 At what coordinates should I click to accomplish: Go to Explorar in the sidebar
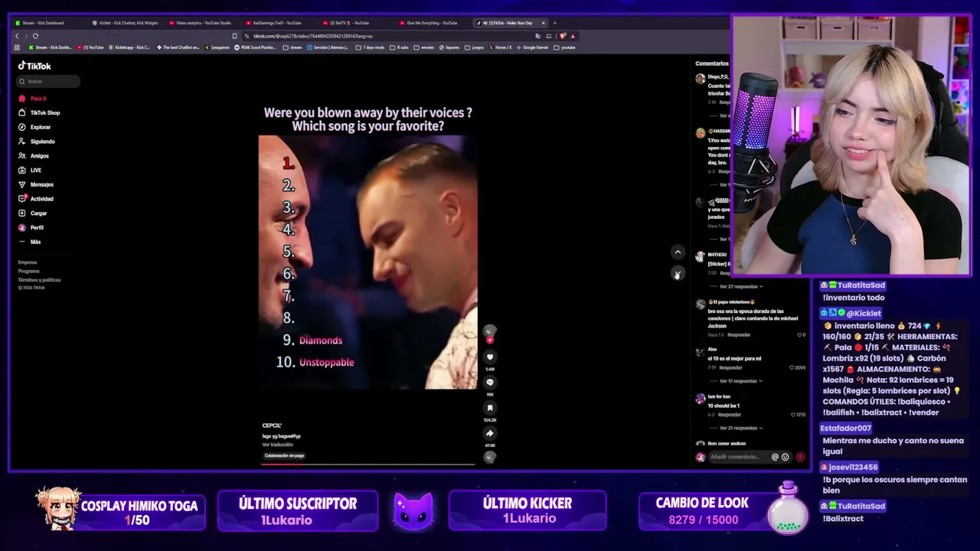[35, 127]
